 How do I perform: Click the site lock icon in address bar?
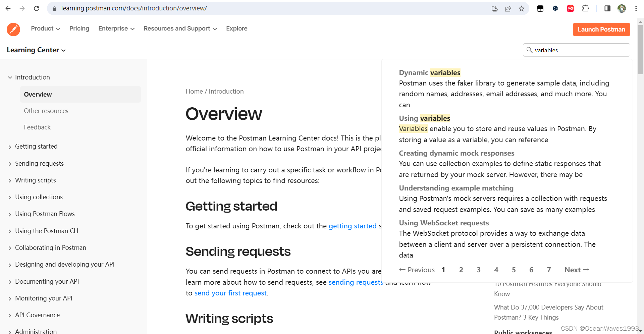click(x=55, y=8)
